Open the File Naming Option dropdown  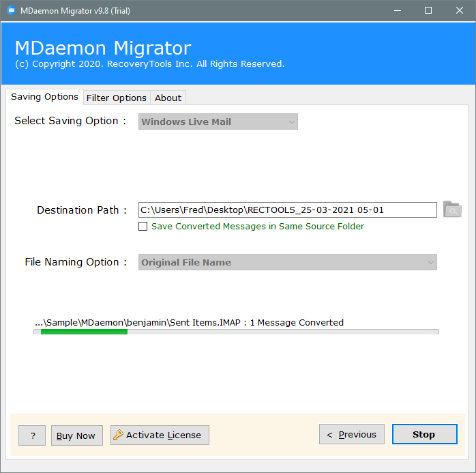point(288,262)
